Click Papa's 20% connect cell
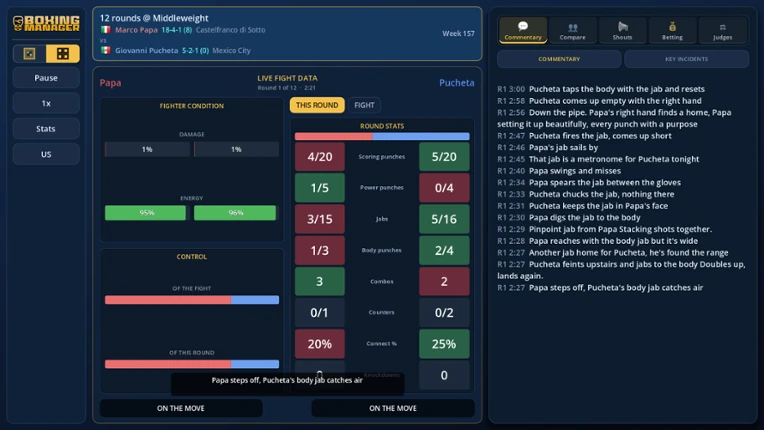This screenshot has height=430, width=764. click(x=320, y=344)
